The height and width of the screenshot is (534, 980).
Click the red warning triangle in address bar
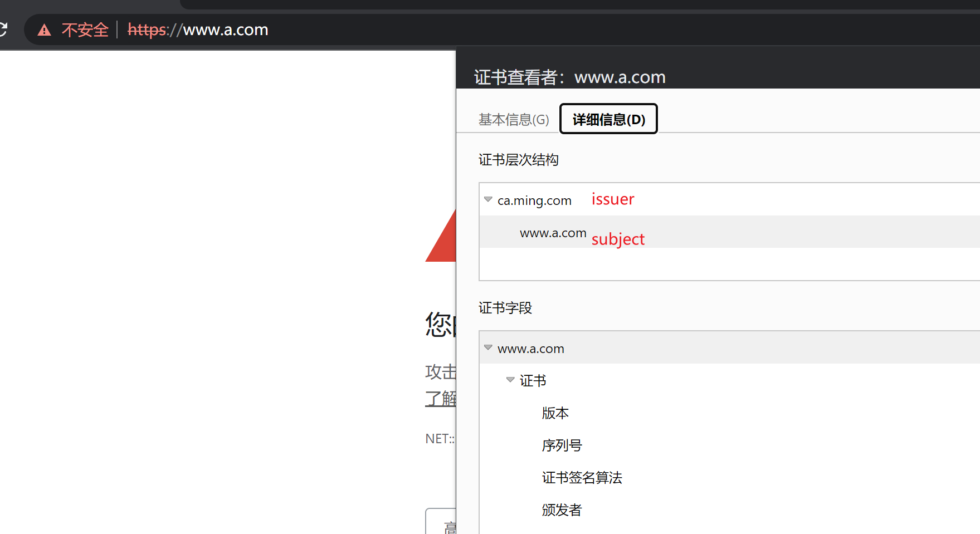pos(44,30)
